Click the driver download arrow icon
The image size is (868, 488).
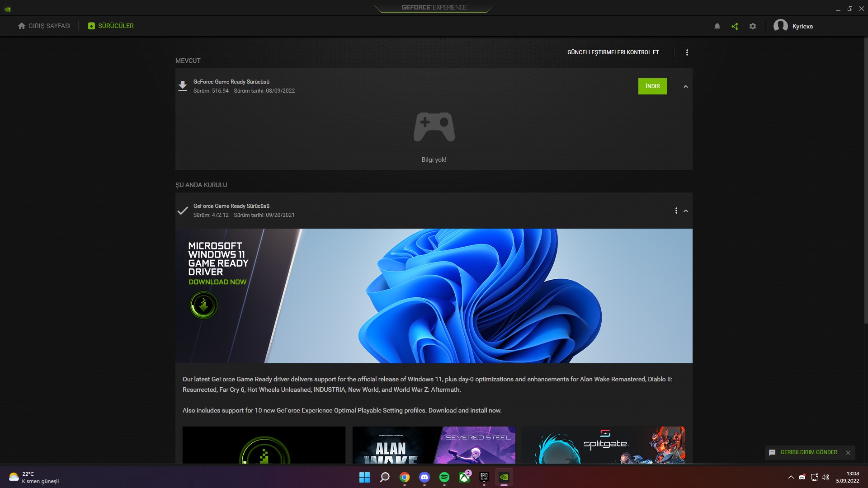(x=183, y=86)
